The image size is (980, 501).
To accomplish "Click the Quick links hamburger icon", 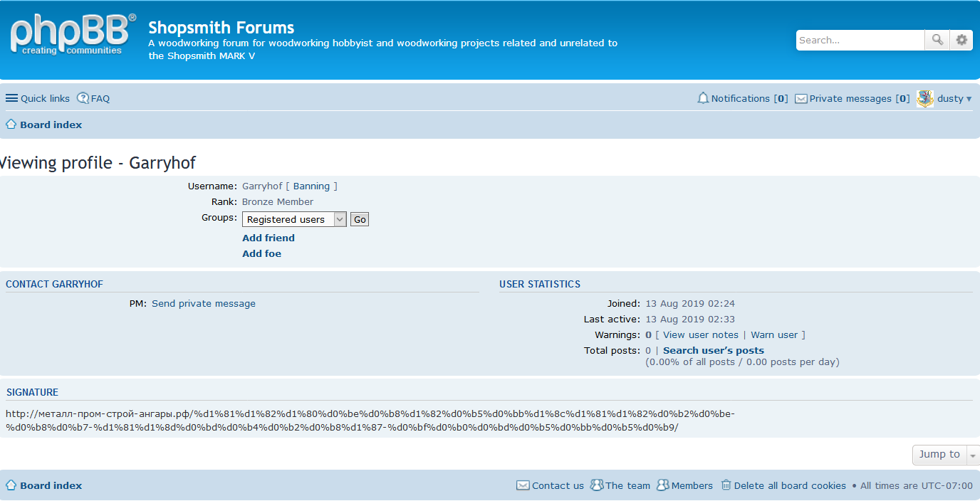I will click(11, 98).
